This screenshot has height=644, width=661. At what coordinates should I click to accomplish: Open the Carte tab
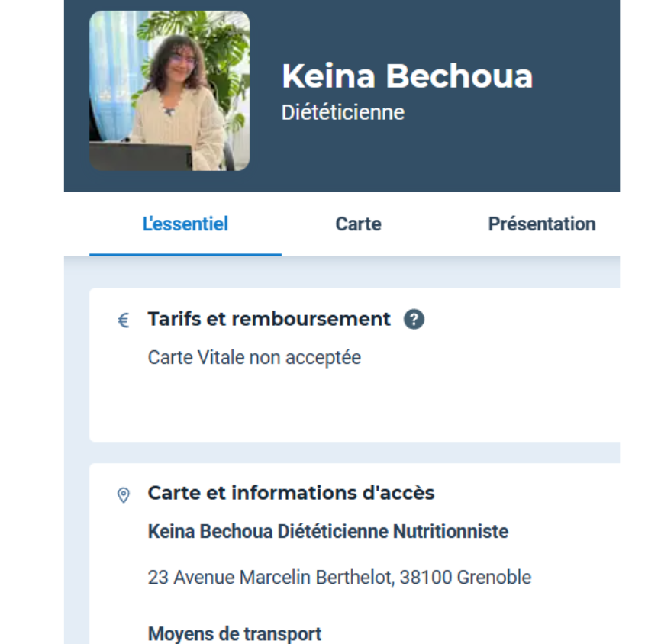pos(358,224)
